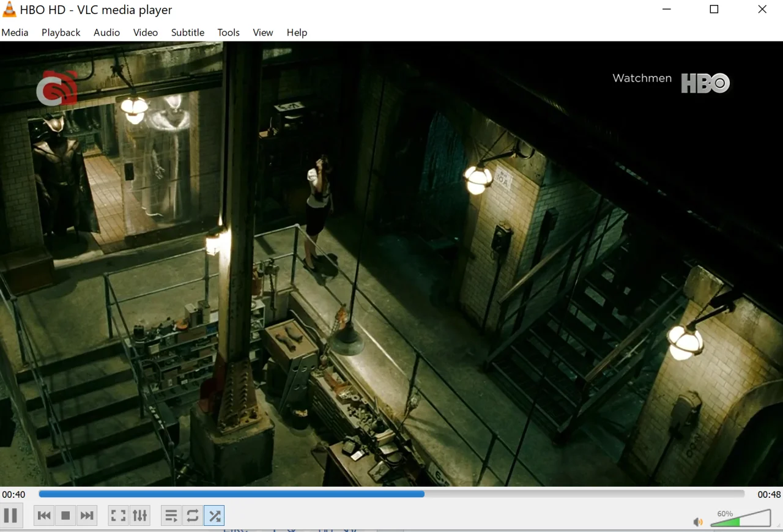
Task: Pause the video playback
Action: pyautogui.click(x=11, y=515)
